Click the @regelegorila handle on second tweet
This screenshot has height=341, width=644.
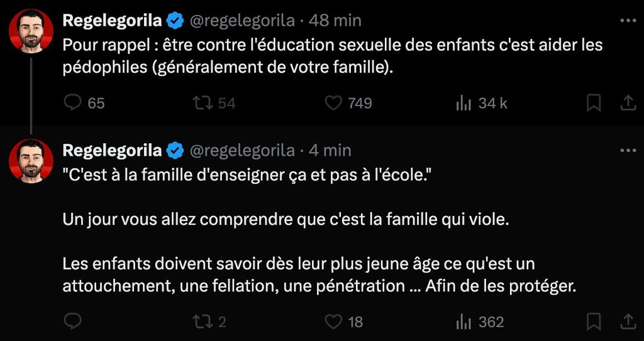click(x=241, y=151)
